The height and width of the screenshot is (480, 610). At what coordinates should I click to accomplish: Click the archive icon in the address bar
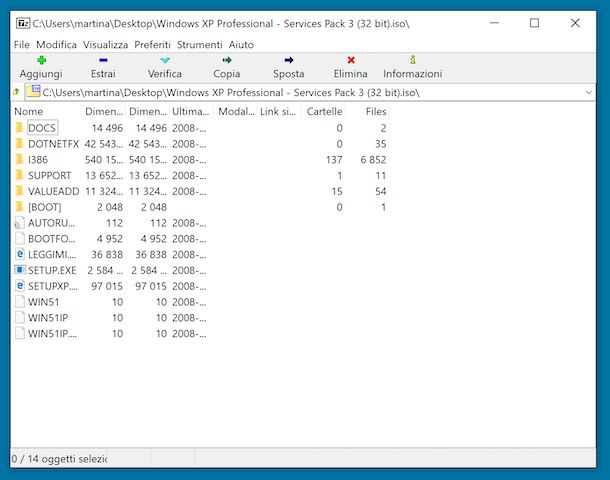click(x=33, y=91)
